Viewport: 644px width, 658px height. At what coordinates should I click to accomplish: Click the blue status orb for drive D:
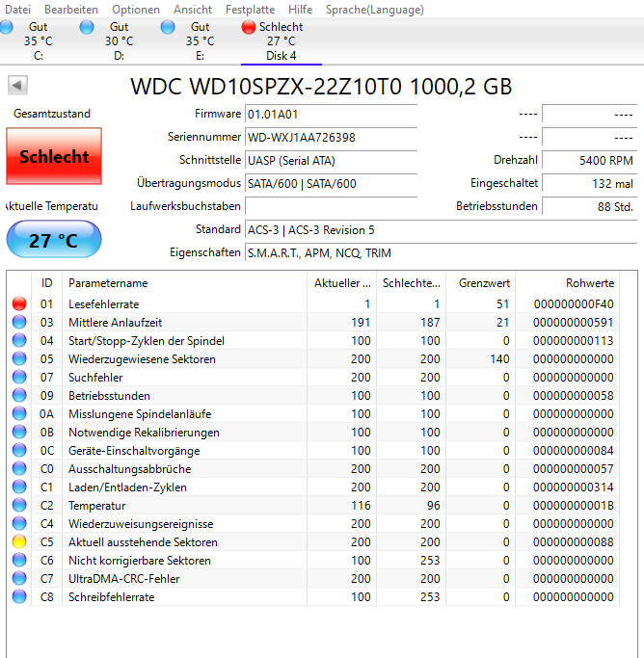coord(87,27)
